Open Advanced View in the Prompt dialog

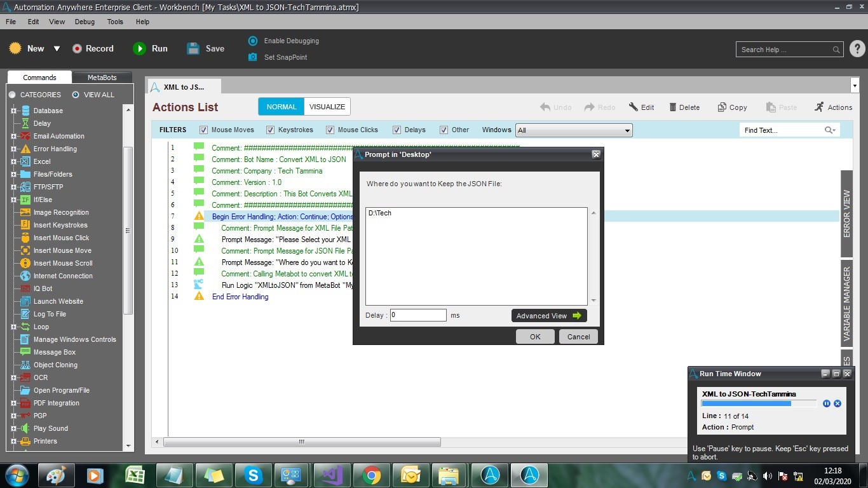[549, 316]
